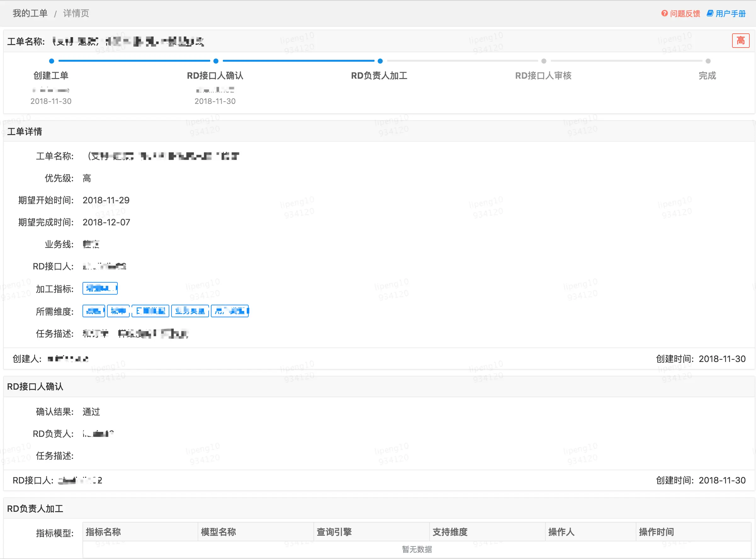This screenshot has width=756, height=559.
Task: Click the red 高 priority badge
Action: pyautogui.click(x=741, y=41)
